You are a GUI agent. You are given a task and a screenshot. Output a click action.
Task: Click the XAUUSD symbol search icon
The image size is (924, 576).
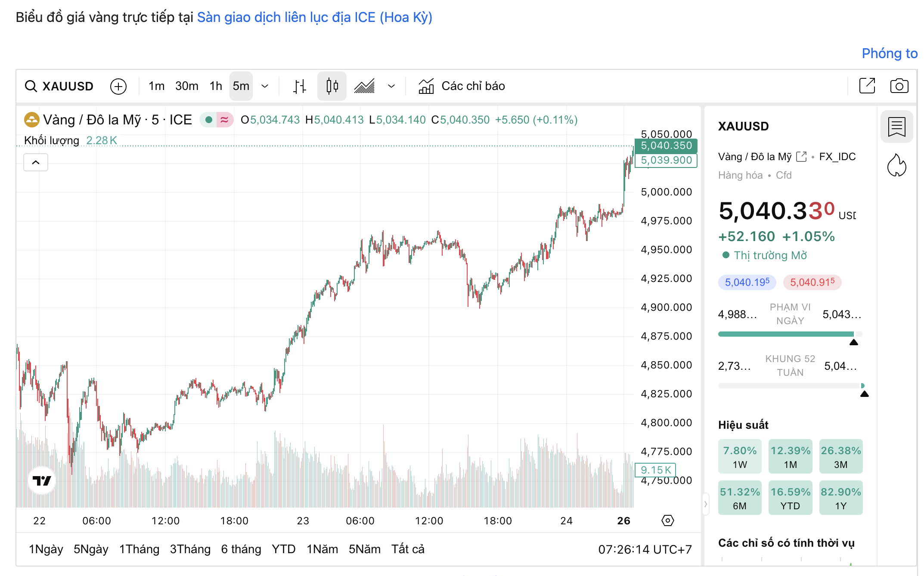(31, 86)
